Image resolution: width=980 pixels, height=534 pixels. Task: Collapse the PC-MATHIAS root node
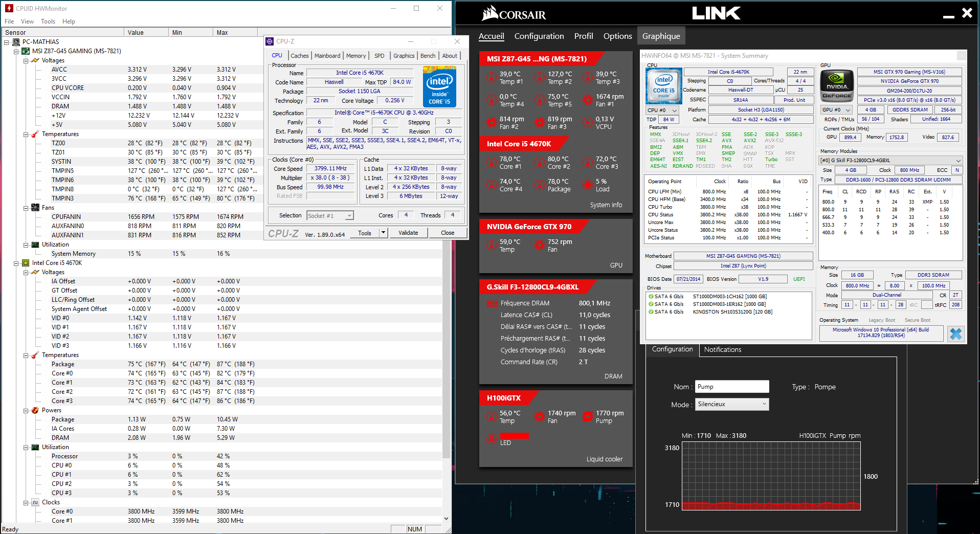pos(7,42)
